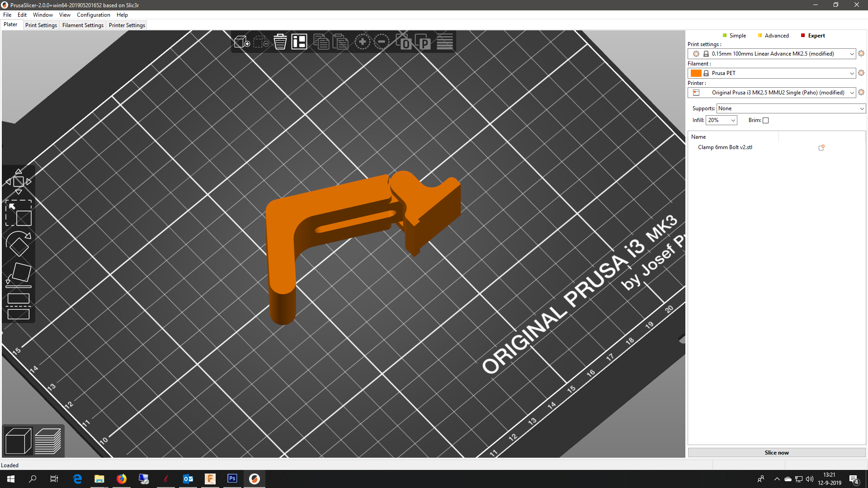Click the Arrange objects toolbar icon
Image resolution: width=868 pixels, height=488 pixels.
pyautogui.click(x=299, y=42)
